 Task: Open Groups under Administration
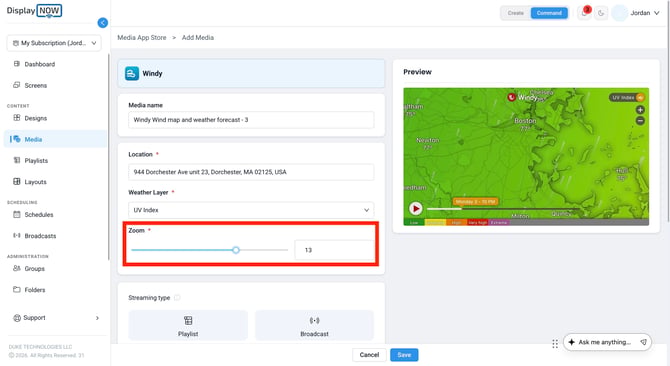click(x=34, y=269)
